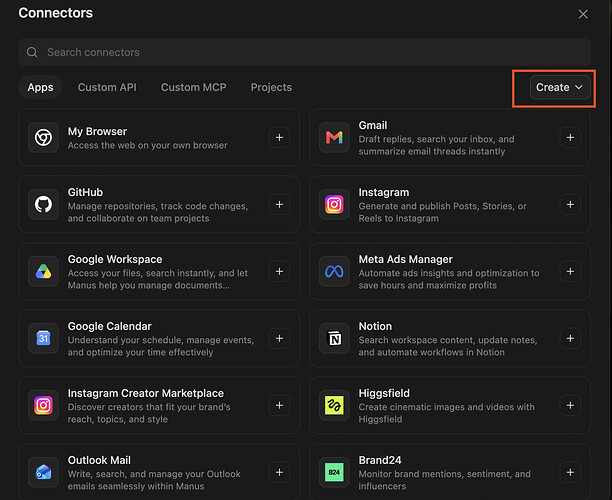Click the Gmail logo icon
Viewport: 612px width, 500px height.
coord(334,137)
